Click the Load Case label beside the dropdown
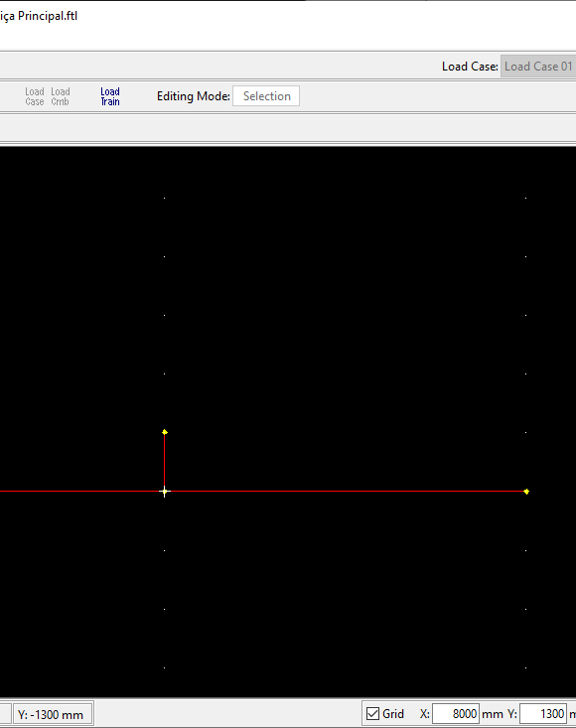The image size is (576, 728). coord(470,67)
